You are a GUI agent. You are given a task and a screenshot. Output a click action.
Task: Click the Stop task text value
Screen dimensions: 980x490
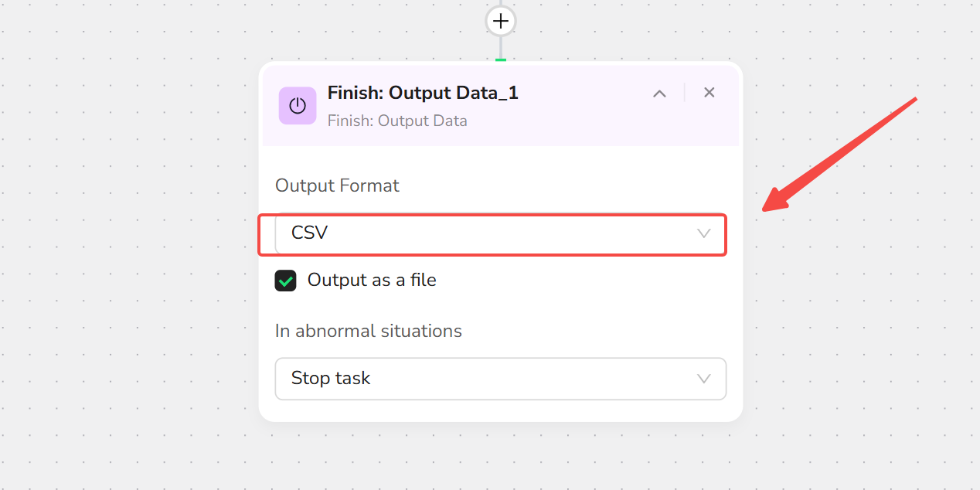331,379
